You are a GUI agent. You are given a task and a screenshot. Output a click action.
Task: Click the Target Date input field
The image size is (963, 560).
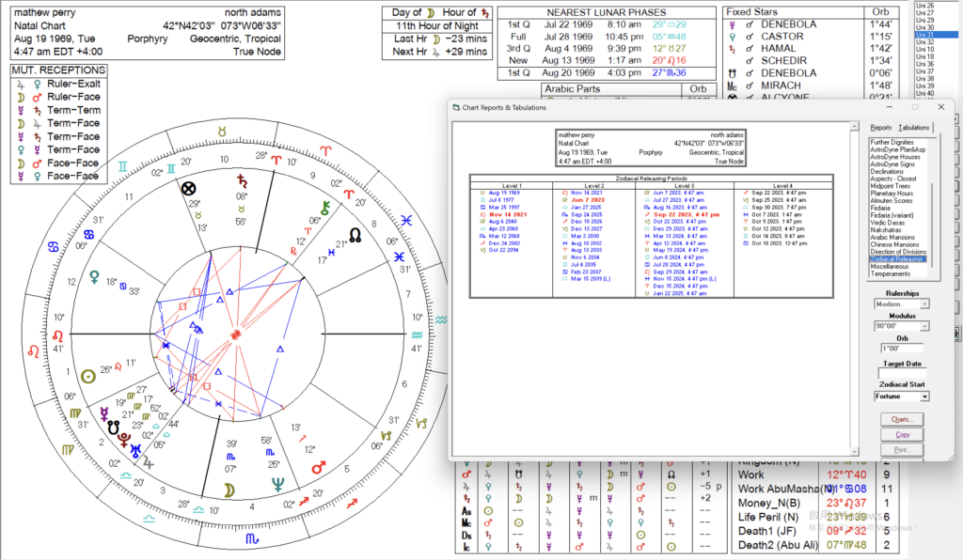pos(903,373)
